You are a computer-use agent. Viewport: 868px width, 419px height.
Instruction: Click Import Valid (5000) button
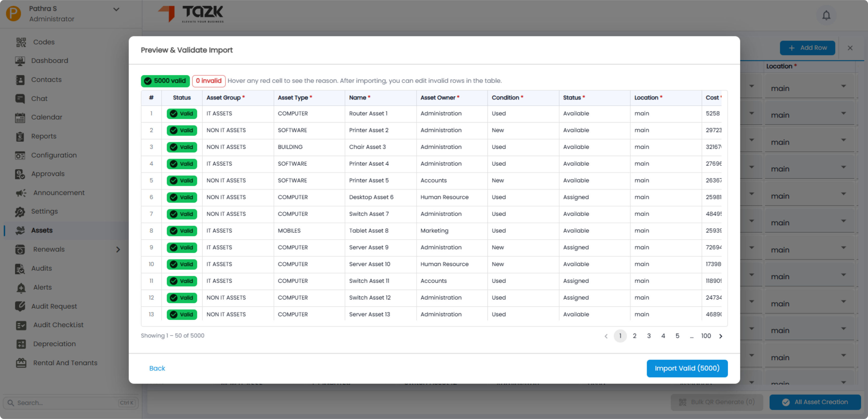tap(687, 368)
